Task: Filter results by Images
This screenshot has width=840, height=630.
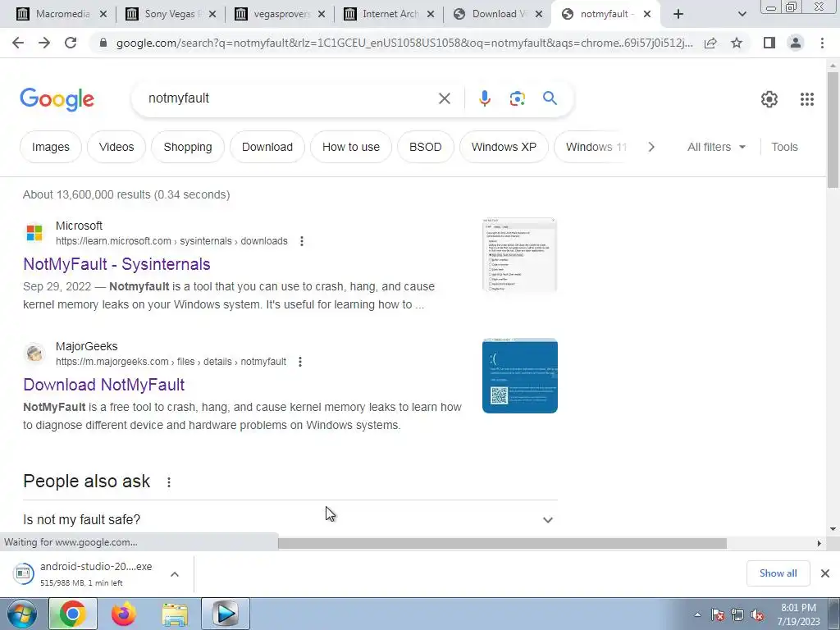Action: [x=50, y=147]
